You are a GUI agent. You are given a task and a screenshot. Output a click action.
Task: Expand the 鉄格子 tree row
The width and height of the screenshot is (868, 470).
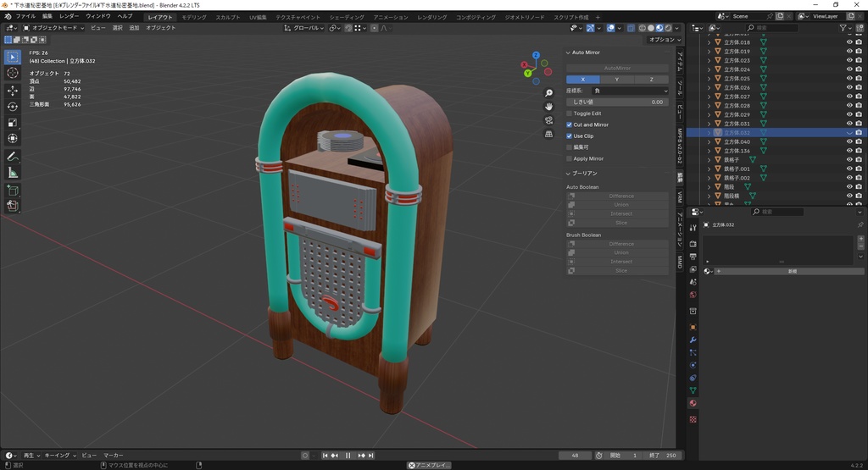point(709,160)
